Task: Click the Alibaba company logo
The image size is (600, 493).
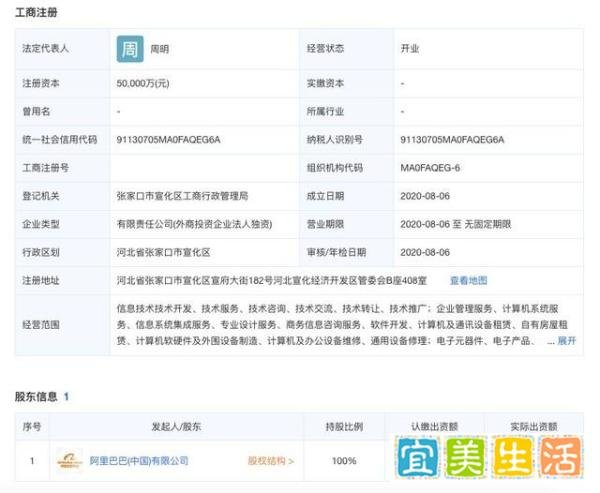Action: point(69,461)
